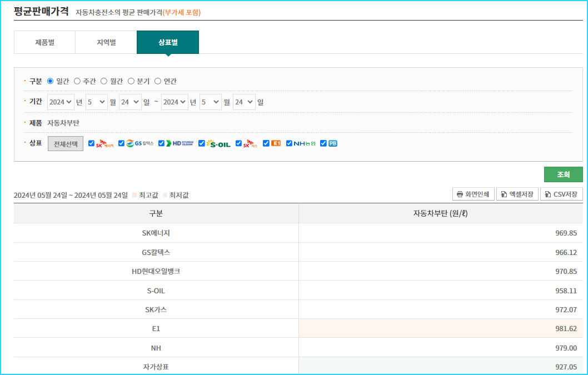Click the S-OIL table row label
This screenshot has height=375, width=588.
point(156,291)
